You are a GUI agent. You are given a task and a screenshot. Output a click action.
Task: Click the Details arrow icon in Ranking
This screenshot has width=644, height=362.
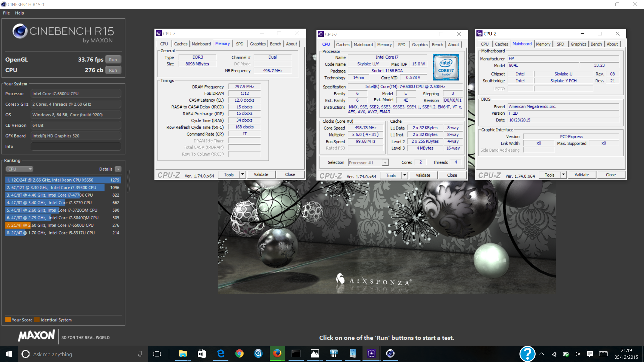tap(118, 169)
